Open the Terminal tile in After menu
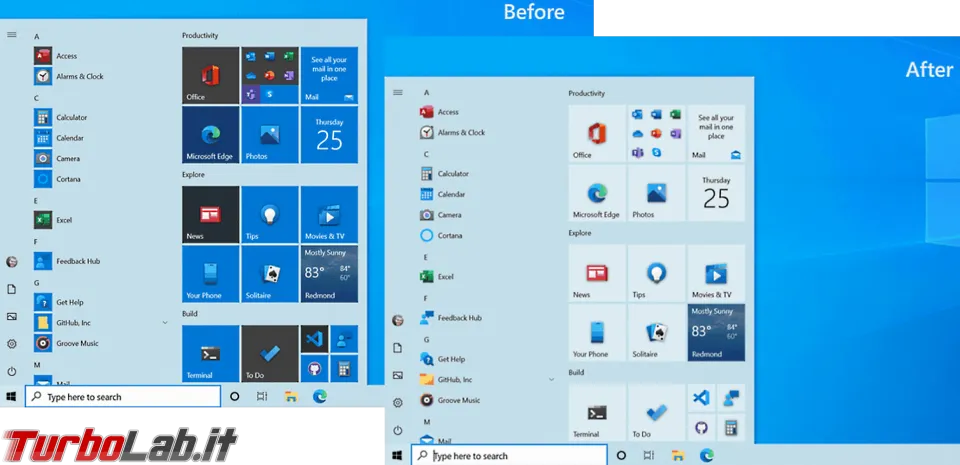 click(x=597, y=412)
